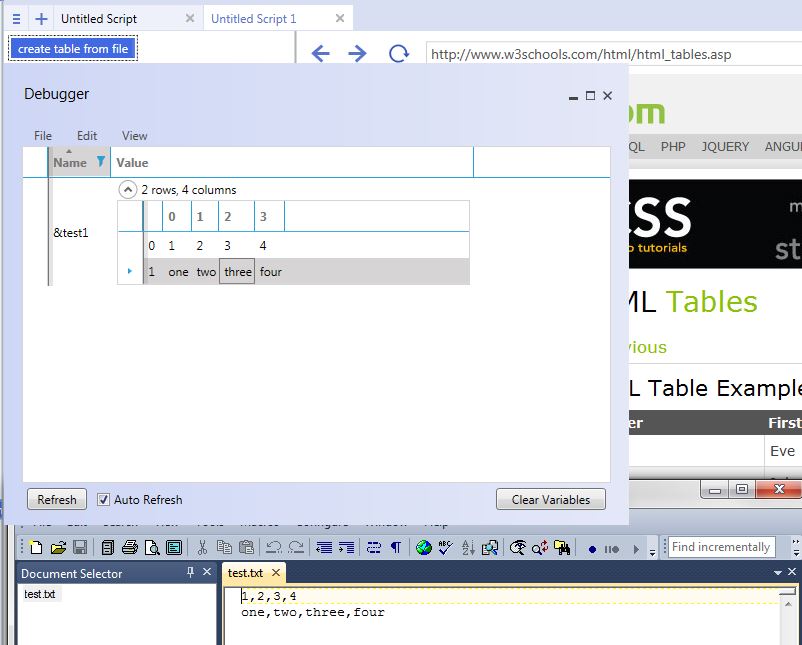Close the Document Selector panel
This screenshot has height=645, width=802.
click(x=207, y=572)
